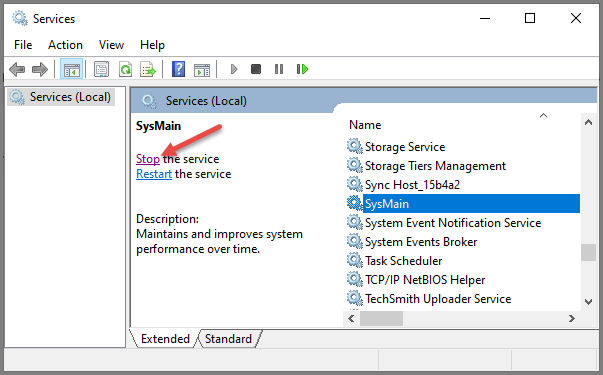Click the Forward arrow toolbar icon
The height and width of the screenshot is (375, 603).
(40, 70)
